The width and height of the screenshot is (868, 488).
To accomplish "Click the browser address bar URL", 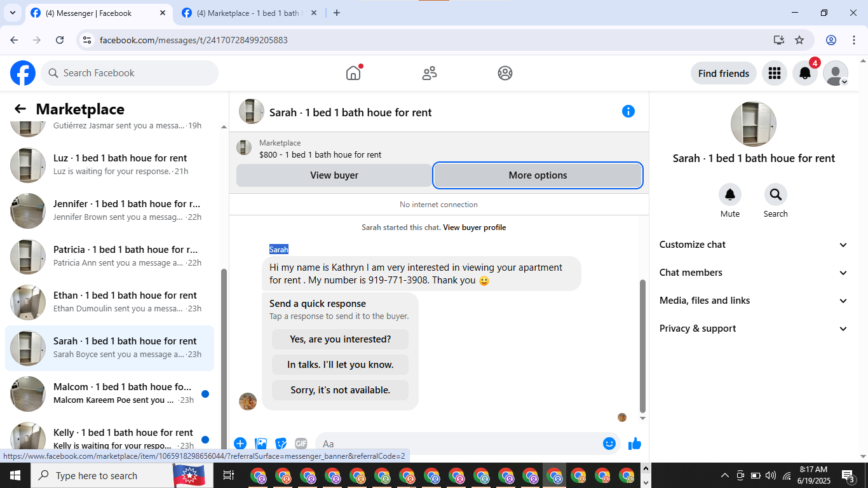I will 194,40.
